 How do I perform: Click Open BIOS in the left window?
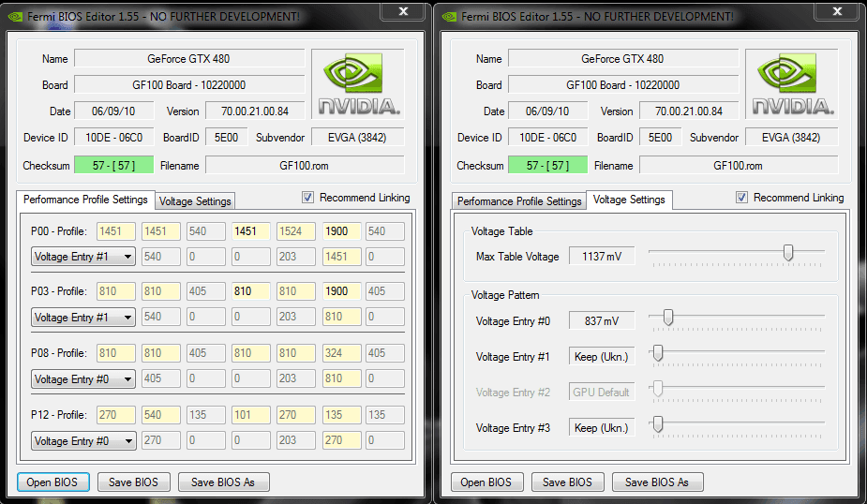pyautogui.click(x=52, y=482)
